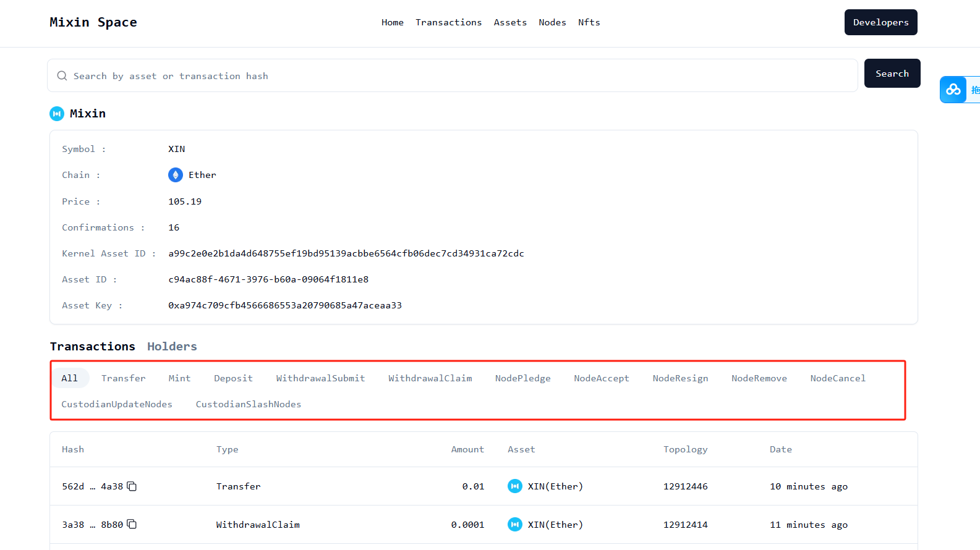The width and height of the screenshot is (980, 550).
Task: Filter transactions by Deposit
Action: coord(234,378)
